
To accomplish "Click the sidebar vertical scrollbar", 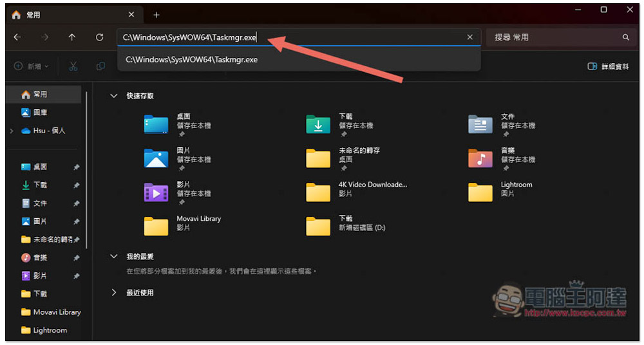I will 87,170.
